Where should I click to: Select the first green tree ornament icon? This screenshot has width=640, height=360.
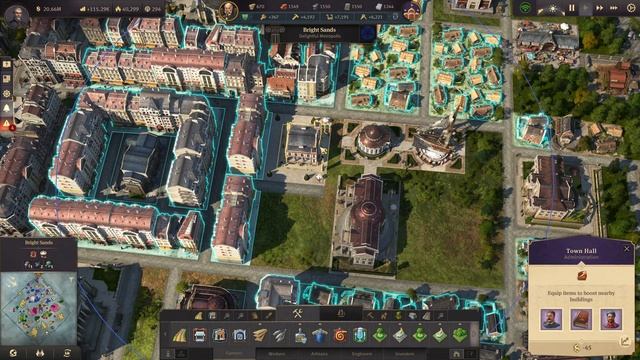(380, 336)
